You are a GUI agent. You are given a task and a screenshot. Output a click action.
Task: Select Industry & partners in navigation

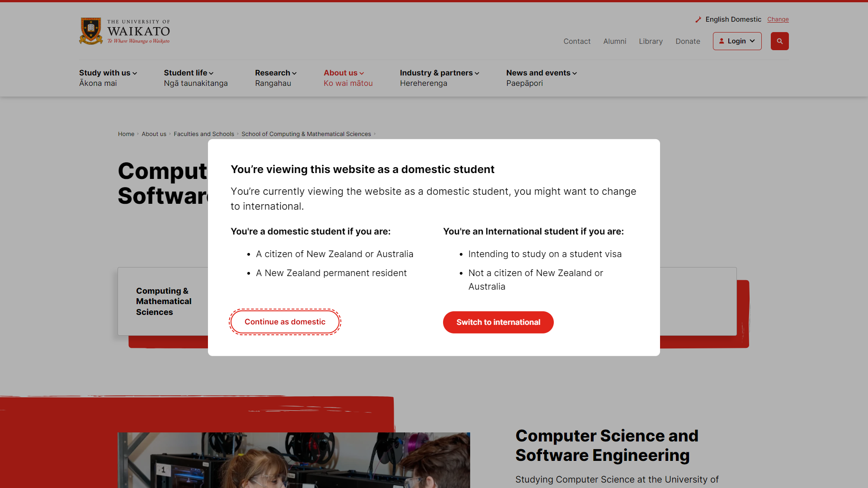tap(436, 73)
